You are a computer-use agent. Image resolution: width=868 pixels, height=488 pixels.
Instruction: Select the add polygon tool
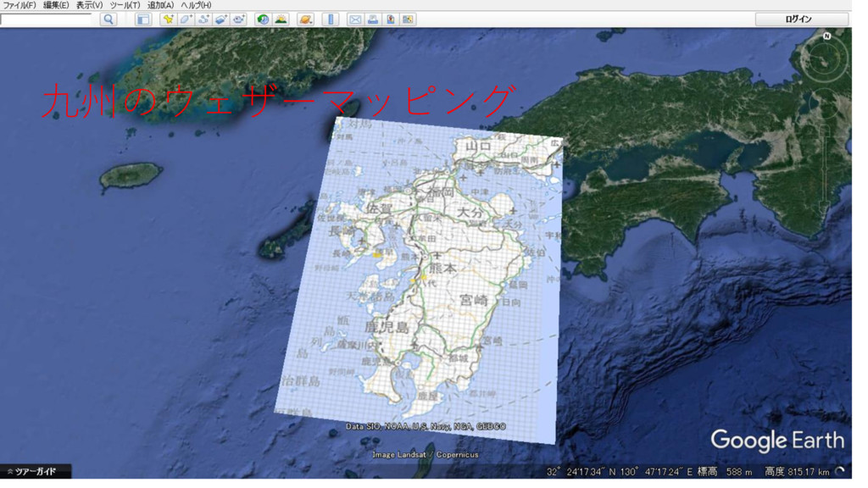pos(186,19)
